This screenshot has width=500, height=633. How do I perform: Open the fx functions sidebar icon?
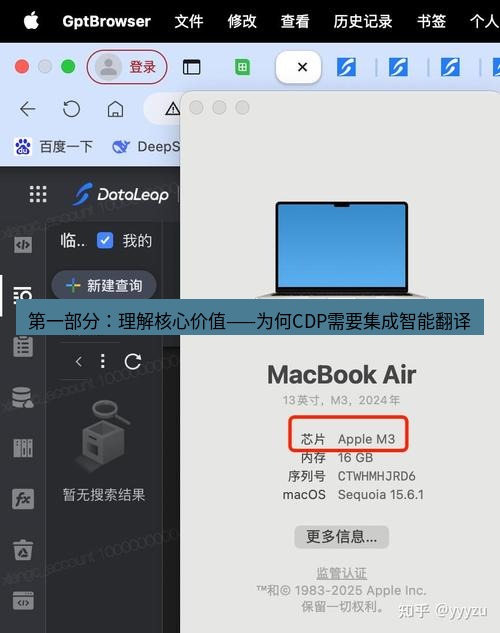click(23, 499)
